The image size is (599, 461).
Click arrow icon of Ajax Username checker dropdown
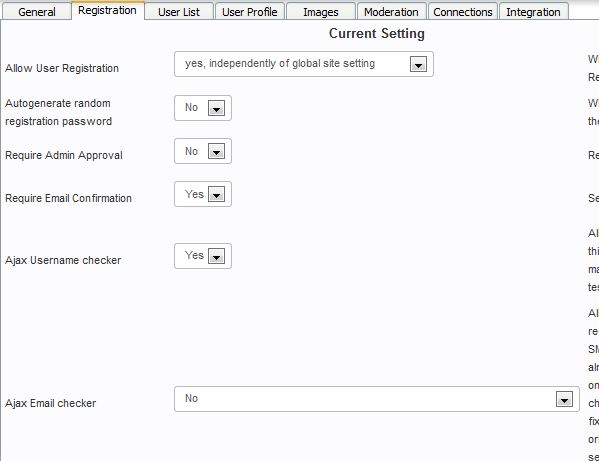pyautogui.click(x=216, y=256)
